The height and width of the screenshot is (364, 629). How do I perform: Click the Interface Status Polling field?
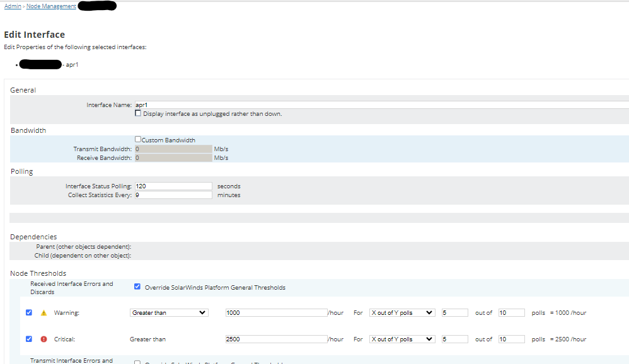(x=173, y=186)
